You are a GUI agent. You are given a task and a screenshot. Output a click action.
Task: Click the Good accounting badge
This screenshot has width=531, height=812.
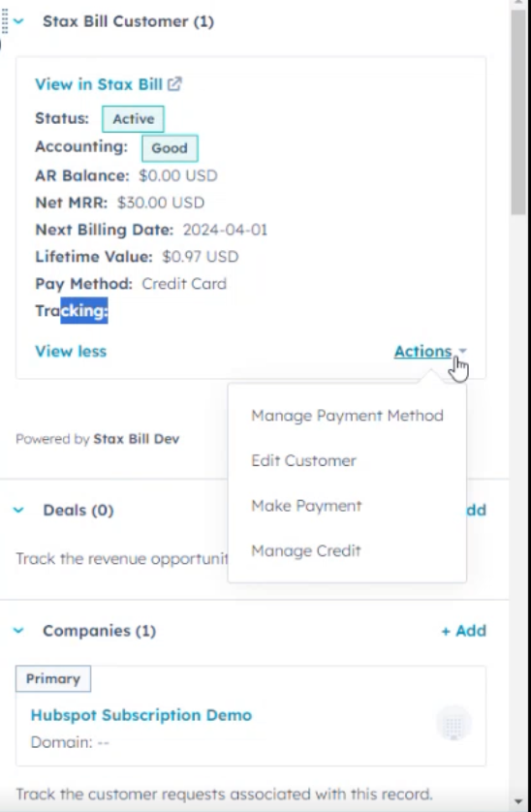tap(170, 148)
